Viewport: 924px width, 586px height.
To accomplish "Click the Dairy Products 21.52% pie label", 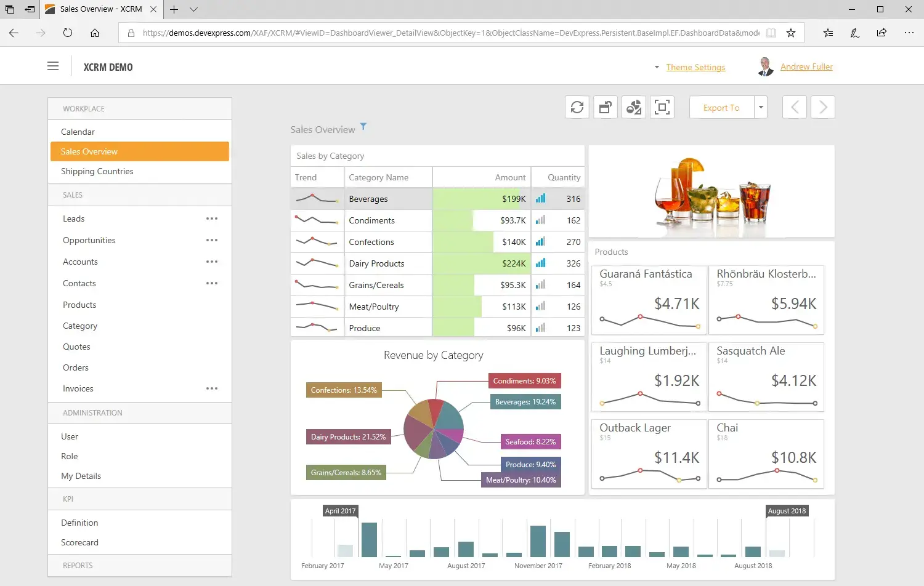I will 349,437.
